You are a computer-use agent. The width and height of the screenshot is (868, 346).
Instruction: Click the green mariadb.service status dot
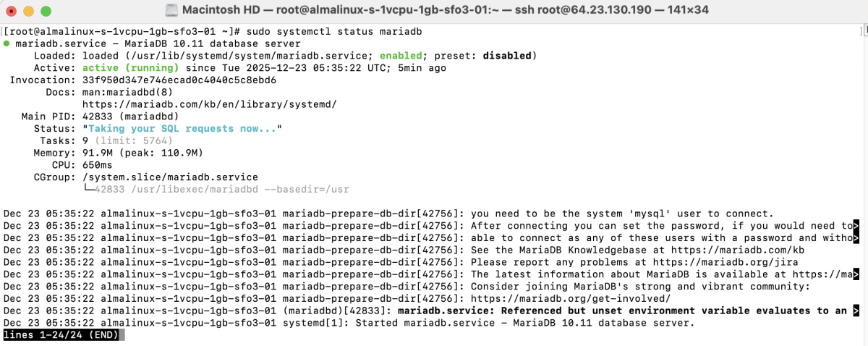pyautogui.click(x=7, y=44)
